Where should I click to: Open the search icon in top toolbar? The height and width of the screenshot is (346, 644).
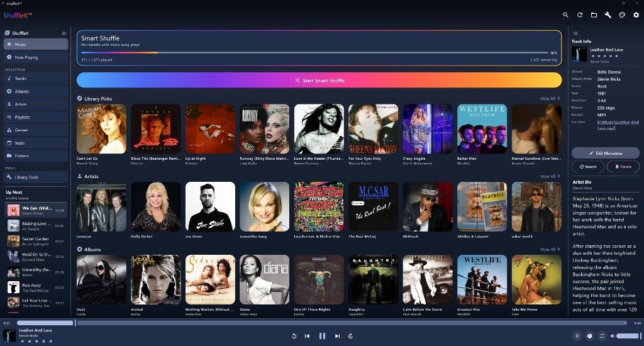565,15
